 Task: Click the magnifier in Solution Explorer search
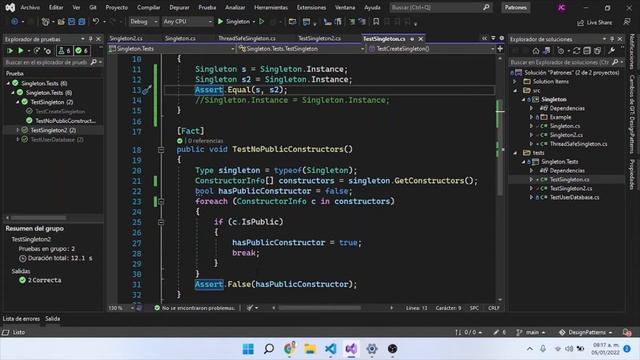click(615, 62)
